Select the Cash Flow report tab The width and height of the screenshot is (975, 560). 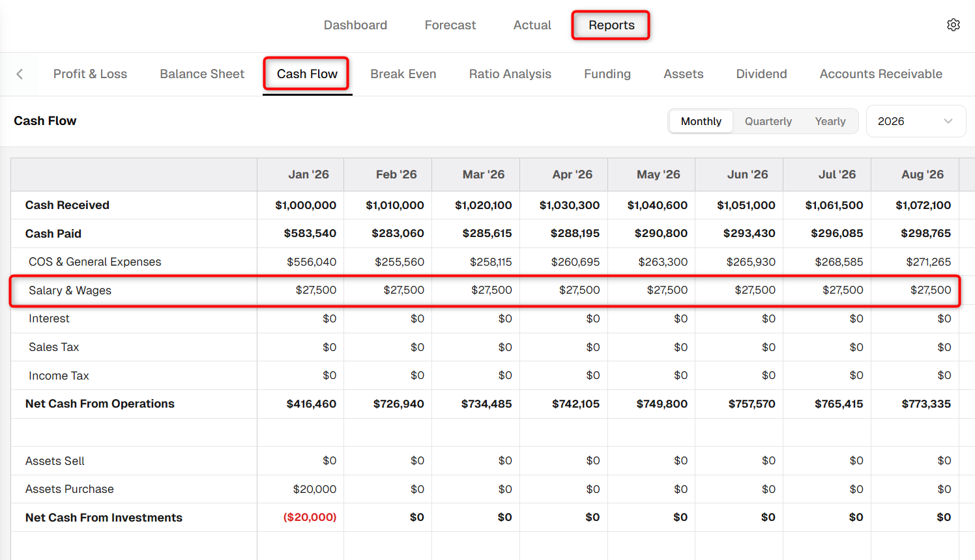point(307,74)
